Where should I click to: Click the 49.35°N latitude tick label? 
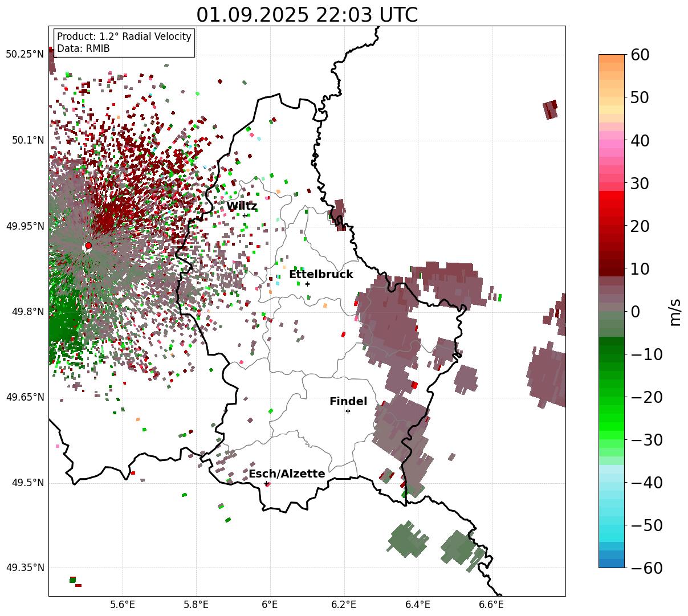[x=25, y=568]
